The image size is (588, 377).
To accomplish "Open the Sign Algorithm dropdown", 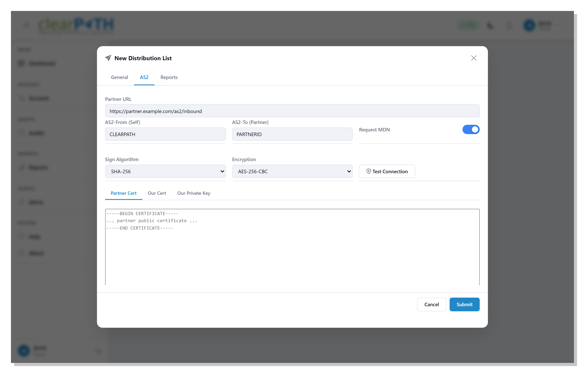I will (165, 171).
